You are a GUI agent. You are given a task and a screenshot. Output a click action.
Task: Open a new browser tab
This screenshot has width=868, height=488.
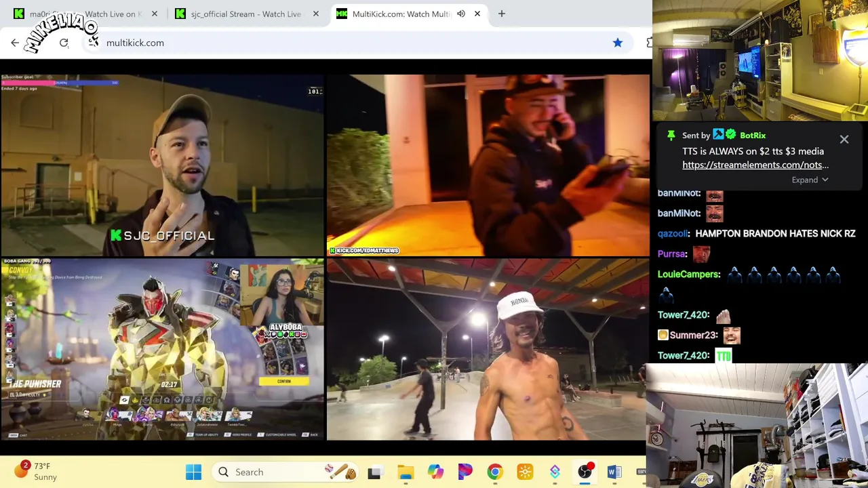(502, 14)
